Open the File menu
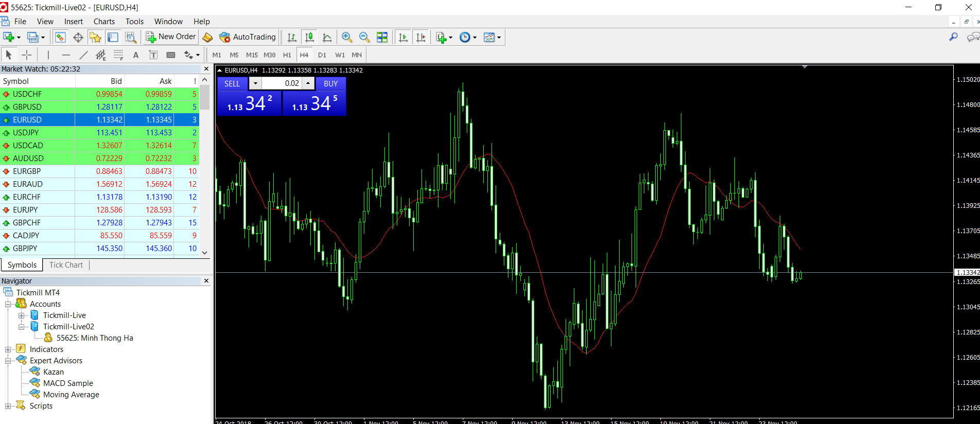Screen dimensions: 980x424 [21, 22]
